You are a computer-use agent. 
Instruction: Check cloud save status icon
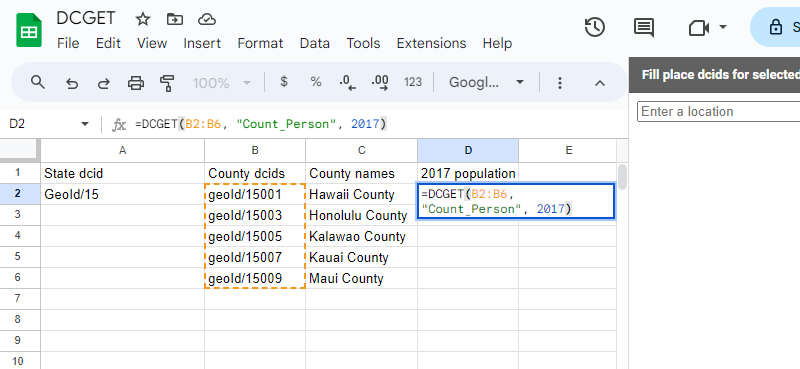coord(207,19)
